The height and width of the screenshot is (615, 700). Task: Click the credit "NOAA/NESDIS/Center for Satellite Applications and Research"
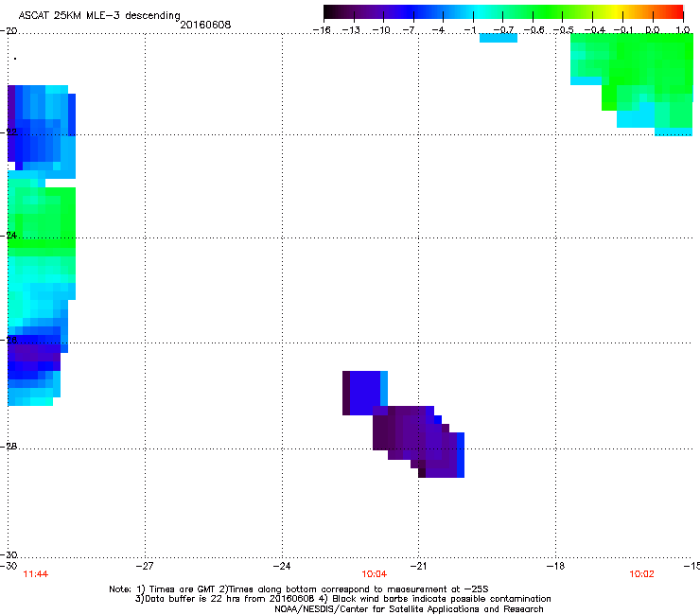pos(409,608)
